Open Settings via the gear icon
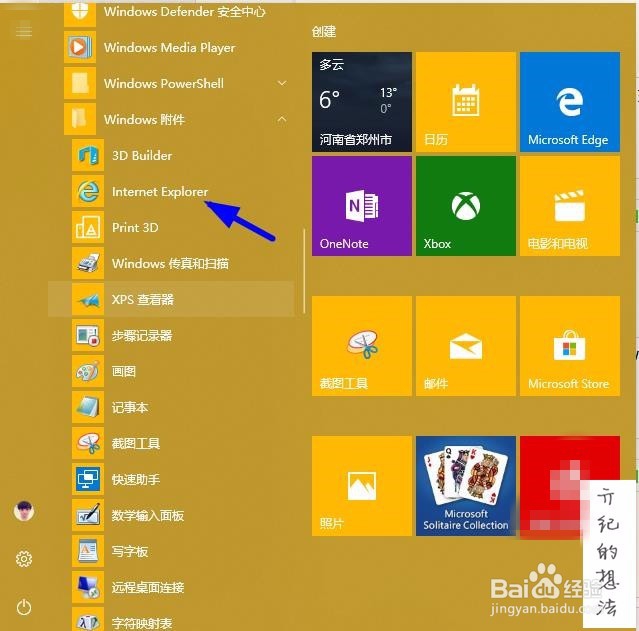This screenshot has height=631, width=639. [24, 559]
